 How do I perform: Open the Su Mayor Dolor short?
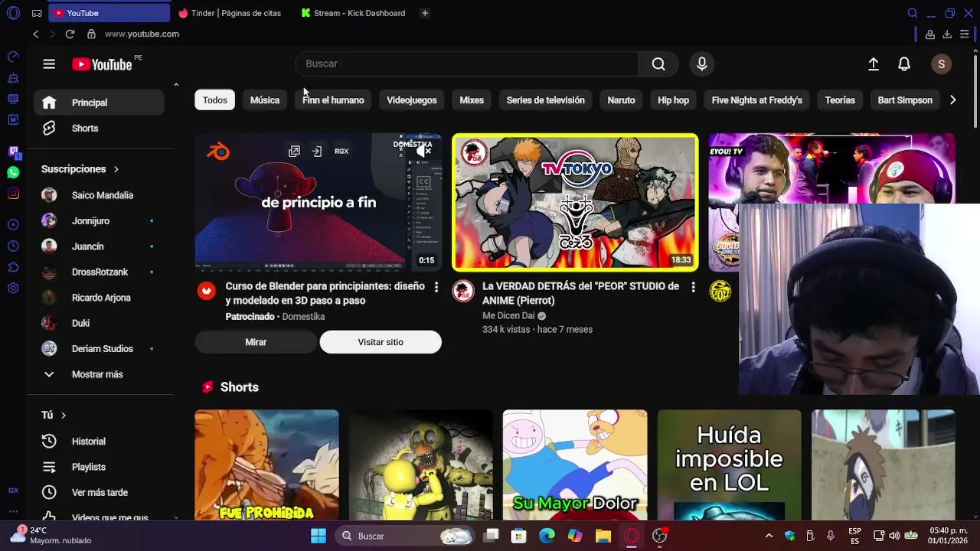coord(575,465)
